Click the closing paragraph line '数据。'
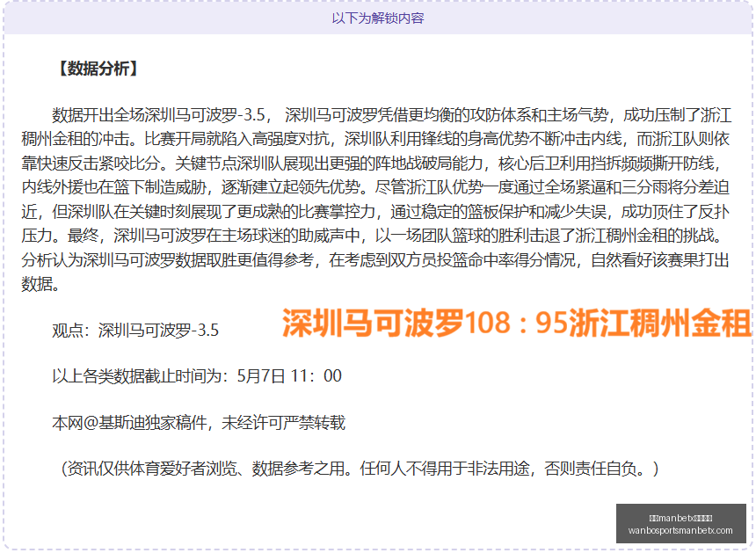This screenshot has height=553, width=756. 40,284
